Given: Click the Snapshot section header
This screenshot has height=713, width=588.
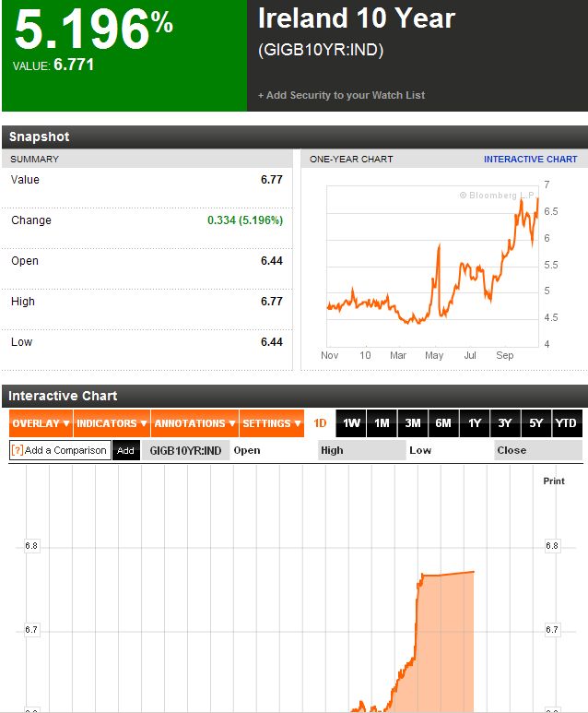Looking at the screenshot, I should 295,137.
